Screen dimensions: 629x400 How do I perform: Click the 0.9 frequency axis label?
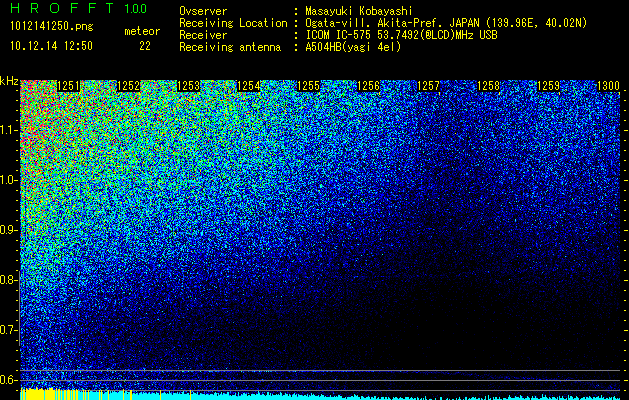coord(9,230)
